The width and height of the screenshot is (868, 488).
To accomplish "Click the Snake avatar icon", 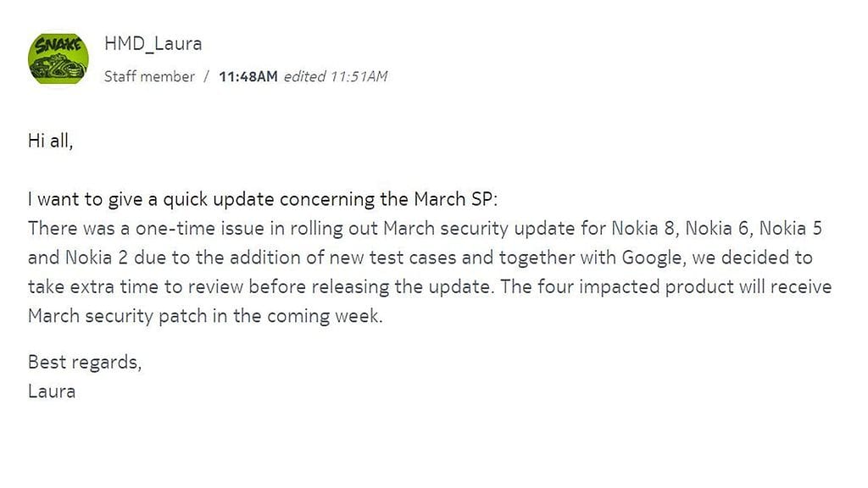I will (58, 58).
